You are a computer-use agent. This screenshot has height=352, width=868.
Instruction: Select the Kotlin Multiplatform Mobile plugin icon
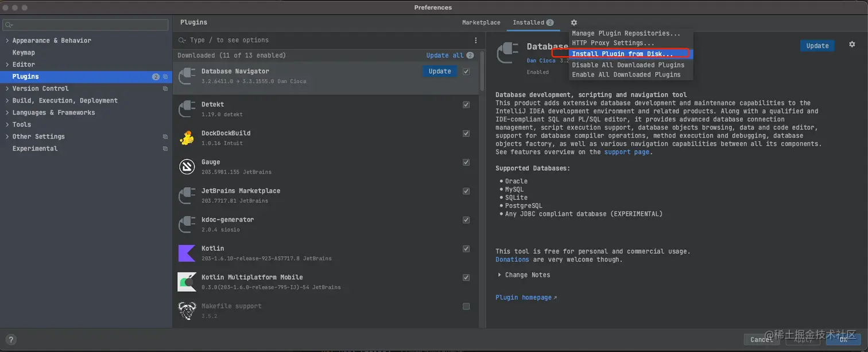tap(187, 281)
